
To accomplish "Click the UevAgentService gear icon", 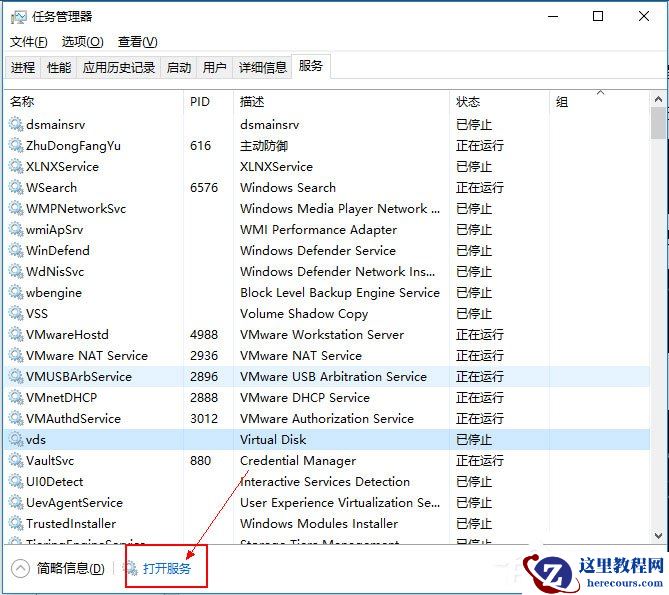I will click(x=16, y=502).
